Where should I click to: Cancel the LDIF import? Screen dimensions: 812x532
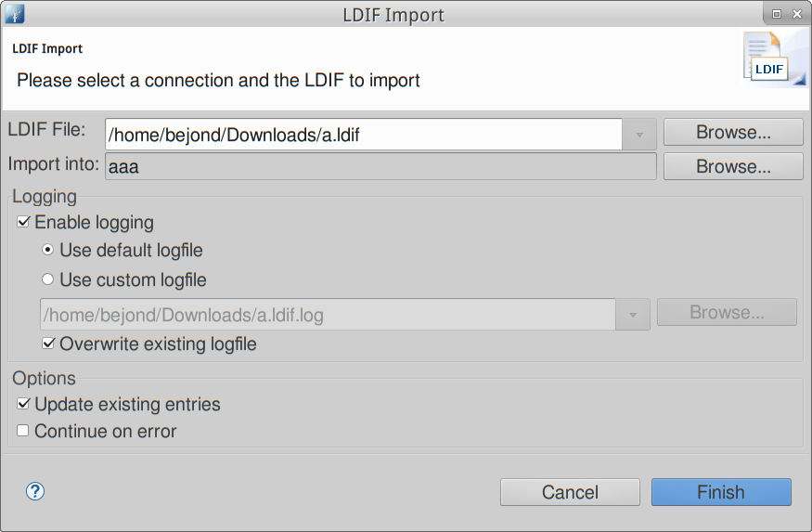[x=570, y=492]
